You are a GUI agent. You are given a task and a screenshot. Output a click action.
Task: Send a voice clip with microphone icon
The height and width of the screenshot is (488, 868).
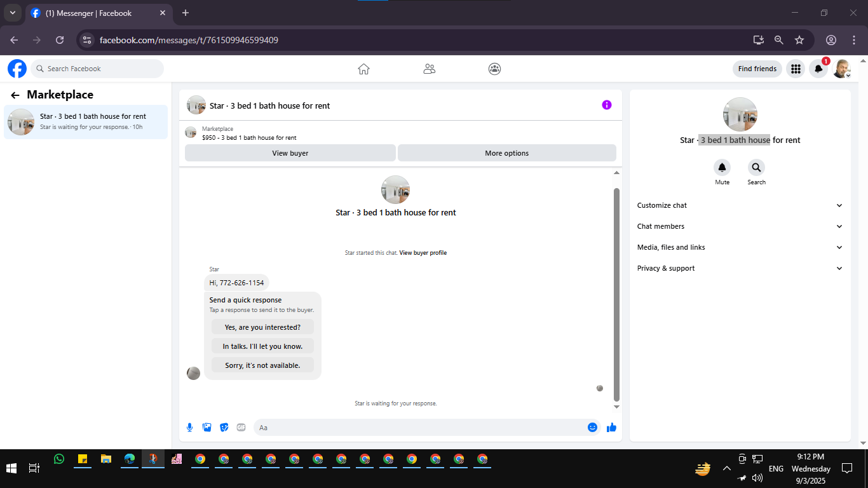pos(189,428)
